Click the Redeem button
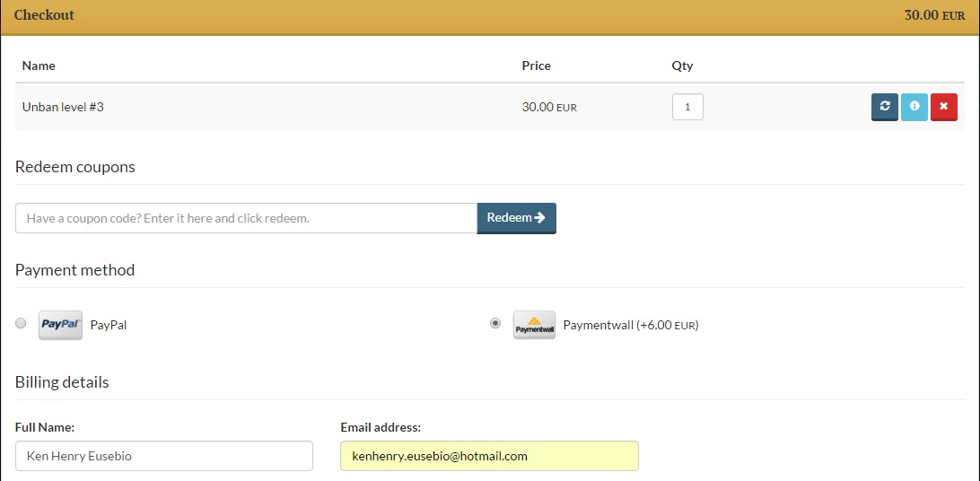Screen dimensions: 980x481 point(516,218)
